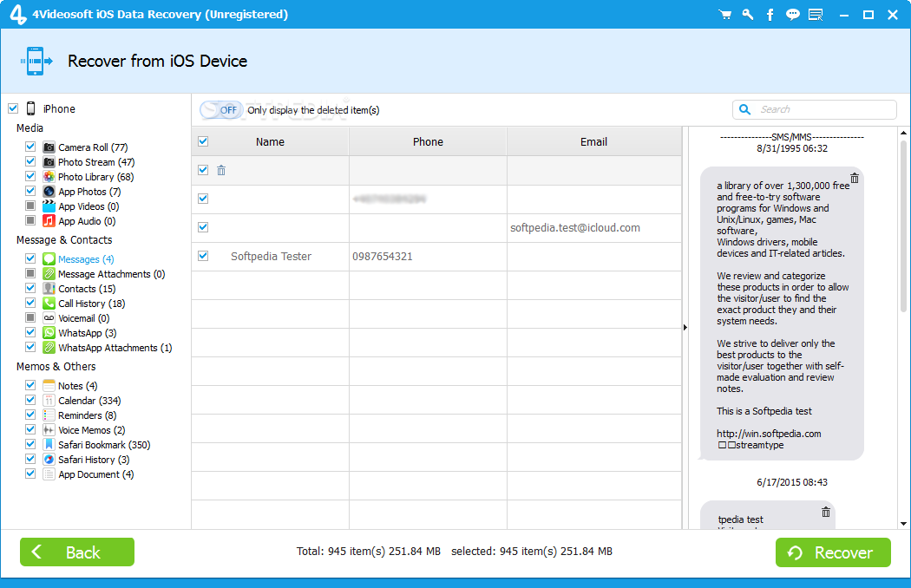
Task: Open the feedback chat bubble icon
Action: [x=792, y=15]
